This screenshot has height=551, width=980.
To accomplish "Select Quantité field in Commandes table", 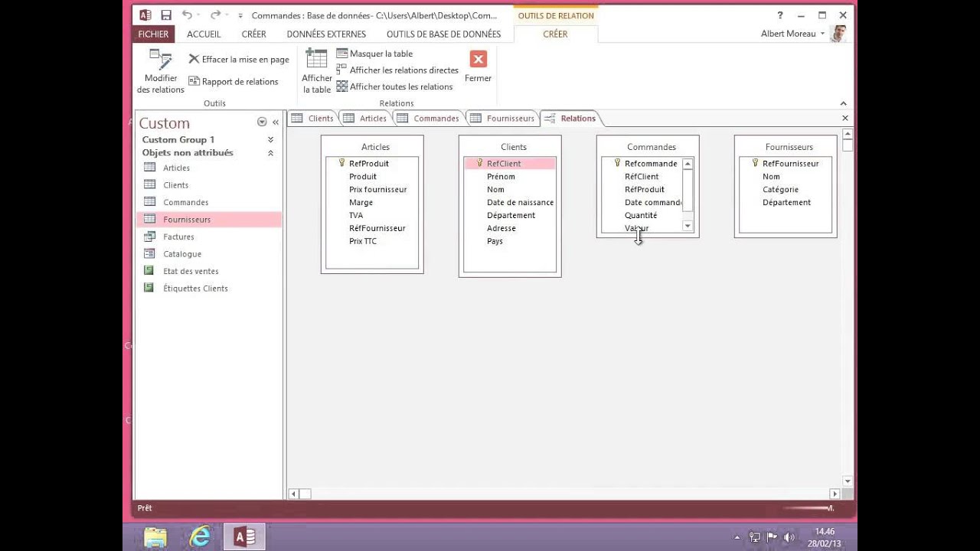I will click(642, 216).
